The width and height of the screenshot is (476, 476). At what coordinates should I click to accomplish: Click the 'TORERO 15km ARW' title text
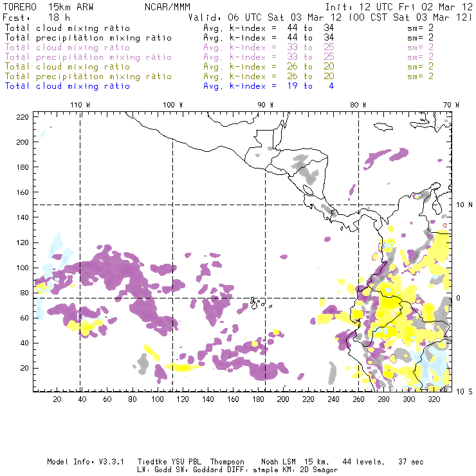48,6
